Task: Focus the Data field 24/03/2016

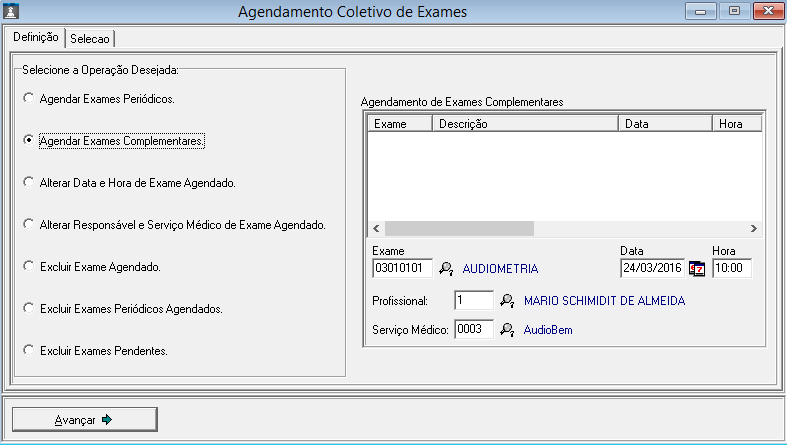Action: pyautogui.click(x=652, y=268)
